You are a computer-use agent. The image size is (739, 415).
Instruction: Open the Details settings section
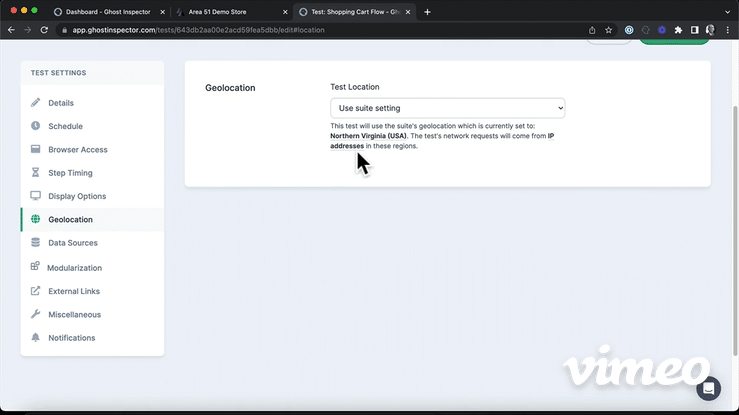(92, 103)
